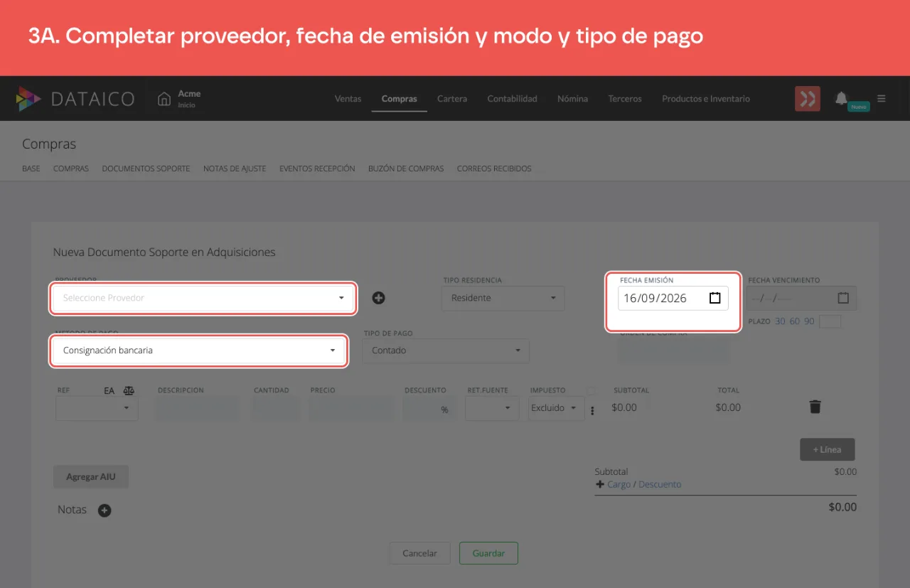
Task: Click the Cargo link
Action: pyautogui.click(x=619, y=484)
